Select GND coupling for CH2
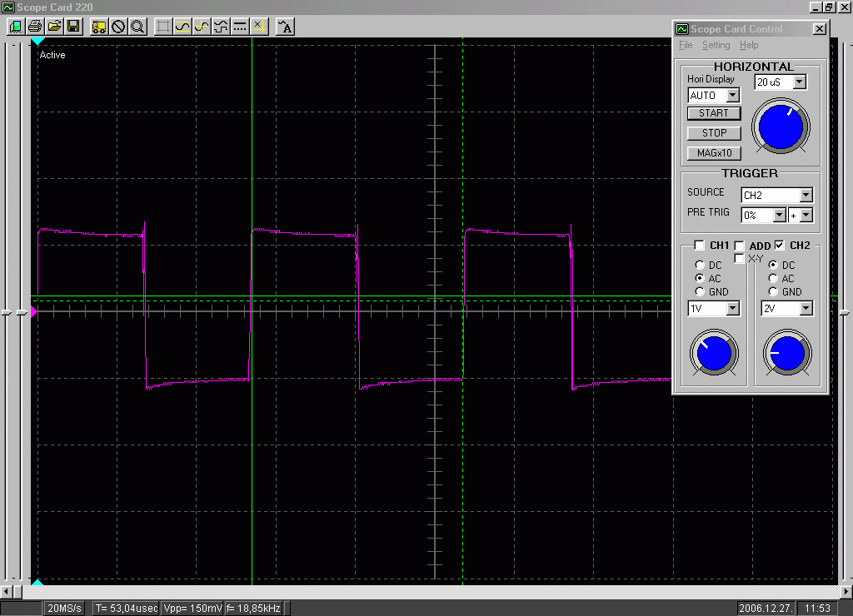853x616 pixels. pos(773,292)
